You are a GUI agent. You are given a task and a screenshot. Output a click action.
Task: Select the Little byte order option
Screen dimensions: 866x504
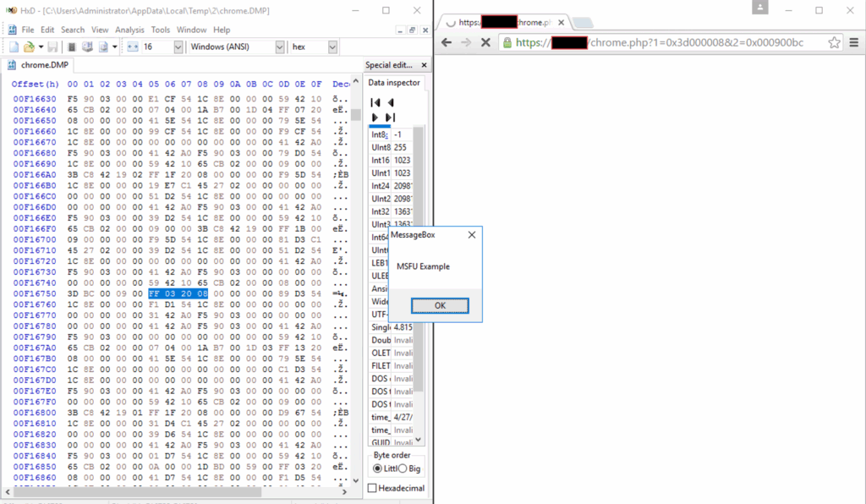(378, 469)
